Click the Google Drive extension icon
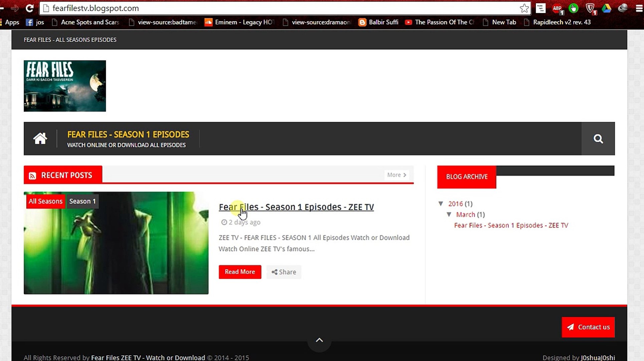 606,8
